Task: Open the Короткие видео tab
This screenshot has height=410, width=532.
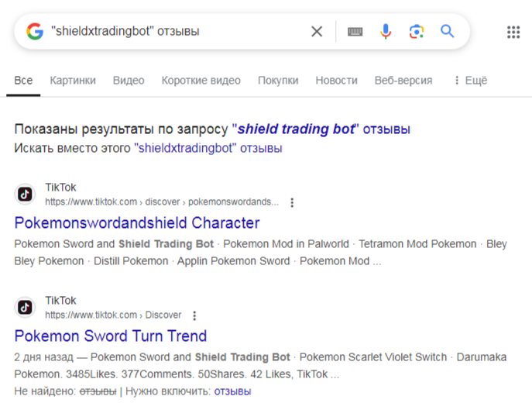Action: point(201,81)
